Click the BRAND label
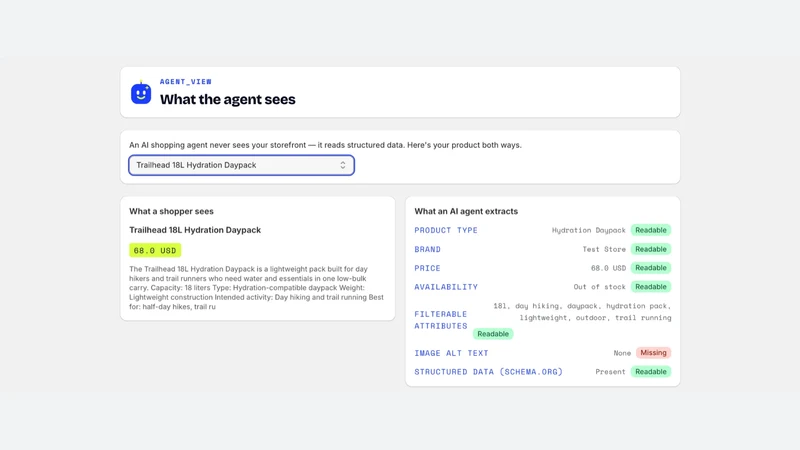This screenshot has width=800, height=450. 428,249
